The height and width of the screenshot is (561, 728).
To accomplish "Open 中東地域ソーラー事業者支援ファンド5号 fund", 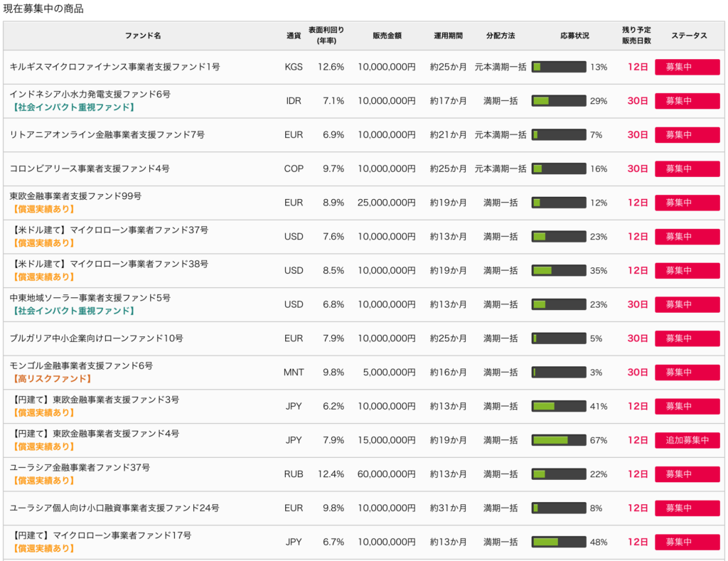I will [x=90, y=298].
